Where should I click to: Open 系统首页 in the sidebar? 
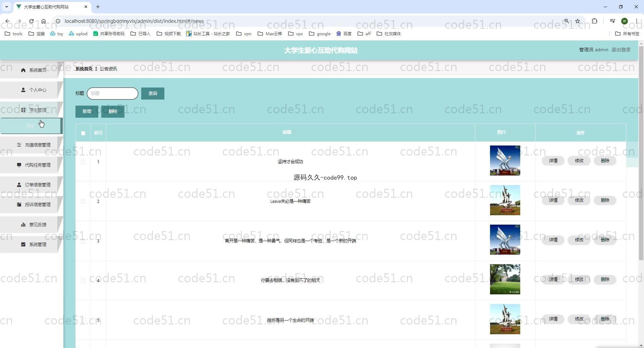point(31,70)
